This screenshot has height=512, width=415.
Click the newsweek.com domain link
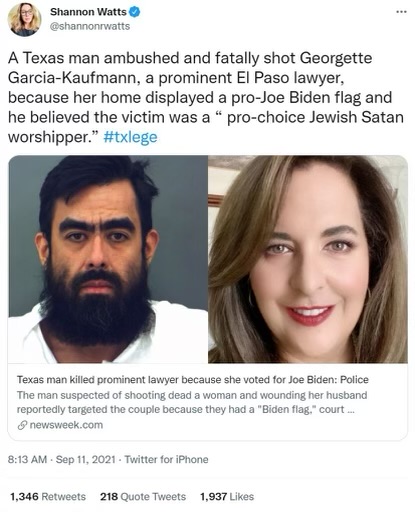(x=66, y=425)
